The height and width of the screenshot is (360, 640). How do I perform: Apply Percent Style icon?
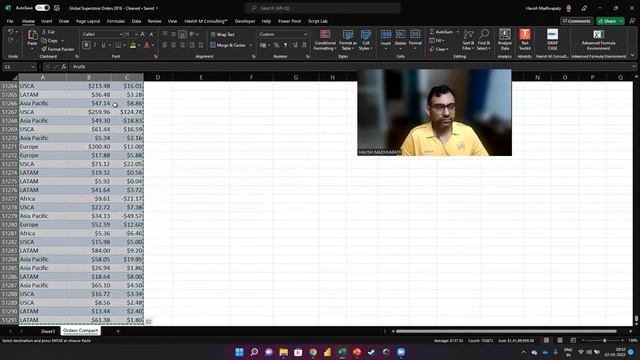click(276, 45)
